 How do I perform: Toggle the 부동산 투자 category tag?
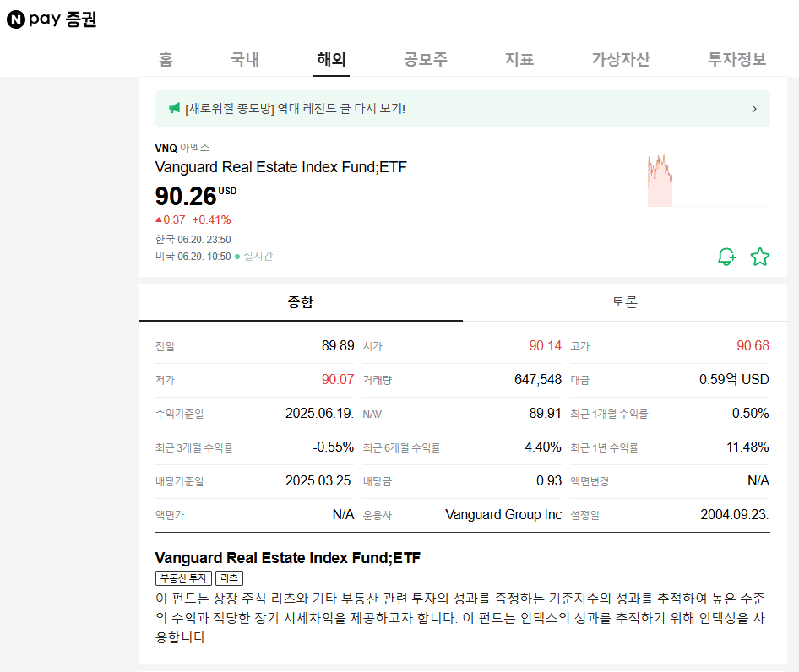point(183,578)
